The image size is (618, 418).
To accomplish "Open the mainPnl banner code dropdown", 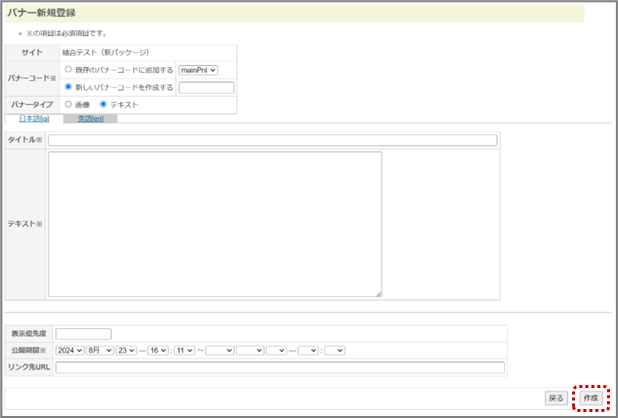I will click(198, 70).
